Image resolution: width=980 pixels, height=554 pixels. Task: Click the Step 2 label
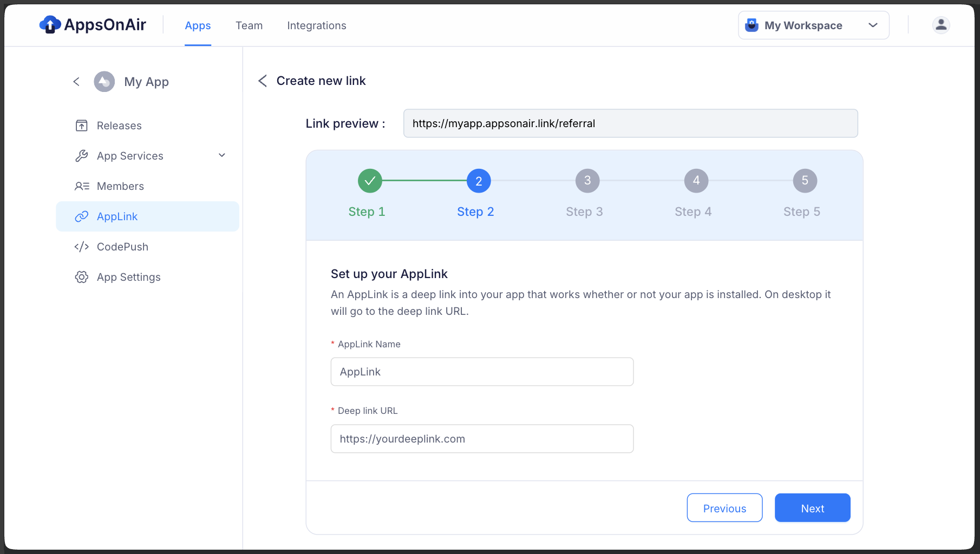coord(475,212)
